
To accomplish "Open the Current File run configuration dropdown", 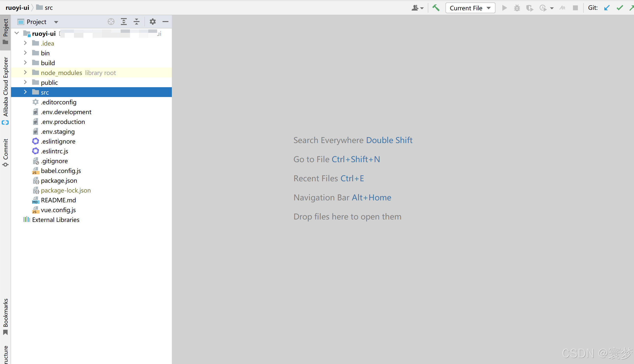I will tap(470, 8).
